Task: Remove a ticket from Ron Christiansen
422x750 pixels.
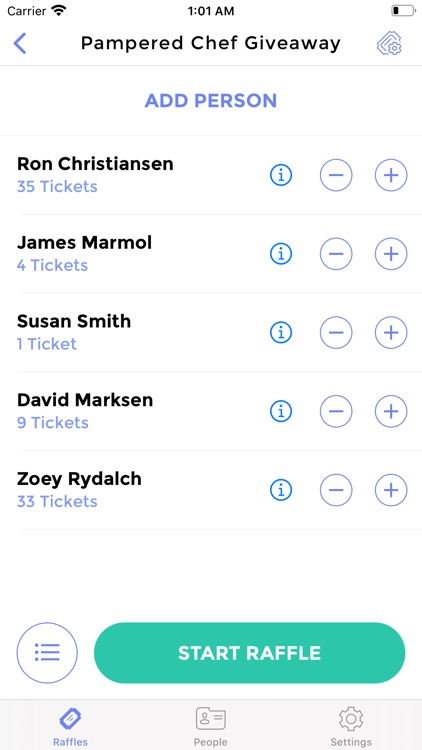Action: [336, 175]
